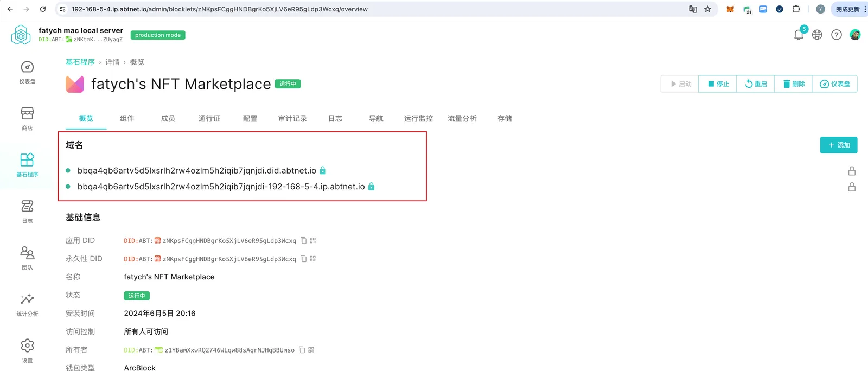Click the 基石程序 breadcrumb link
This screenshot has height=371, width=868.
80,62
